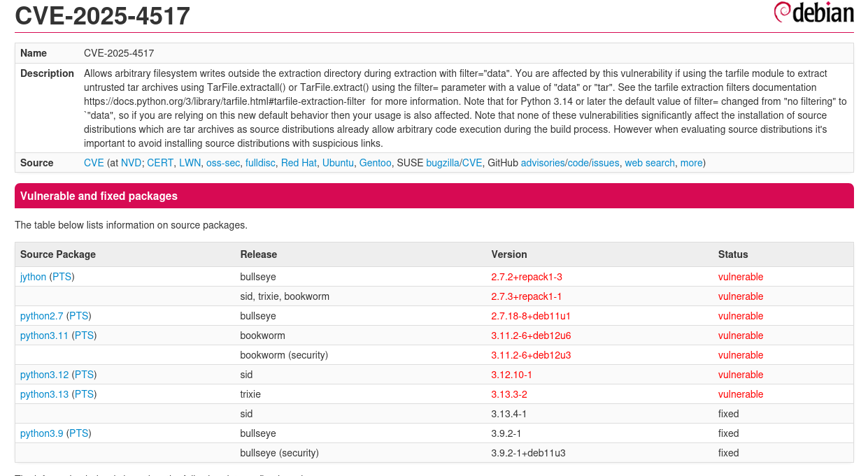This screenshot has height=476, width=868.
Task: Select version 3.9.2-1+deb11u3
Action: (x=528, y=453)
